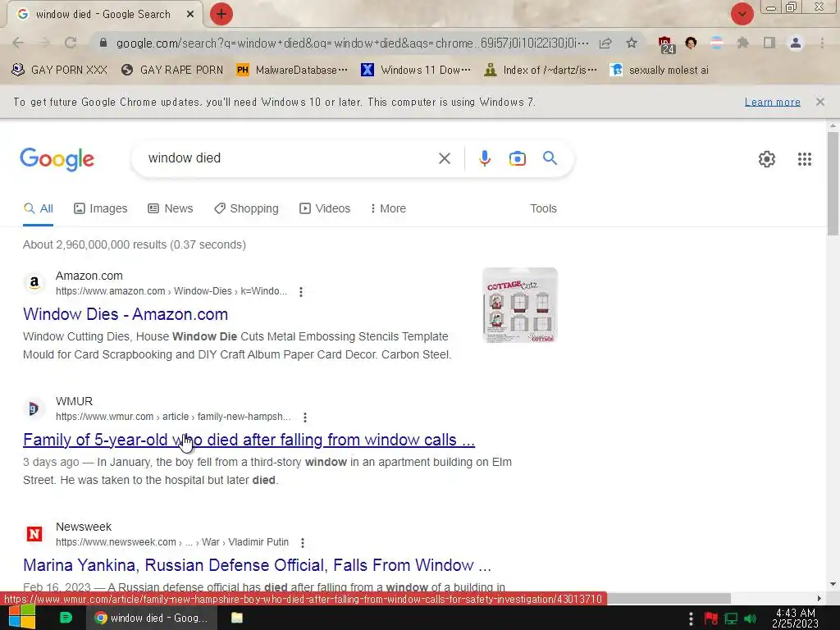
Task: Switch to the Shopping tab
Action: tap(246, 209)
